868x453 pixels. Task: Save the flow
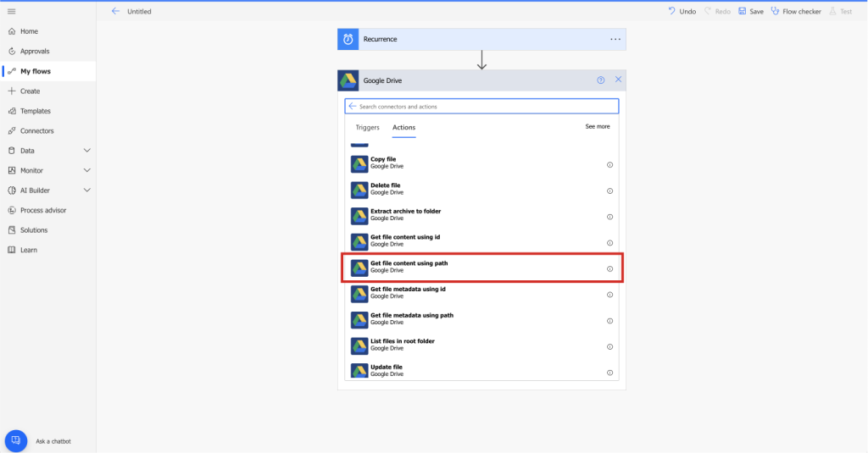click(x=751, y=11)
